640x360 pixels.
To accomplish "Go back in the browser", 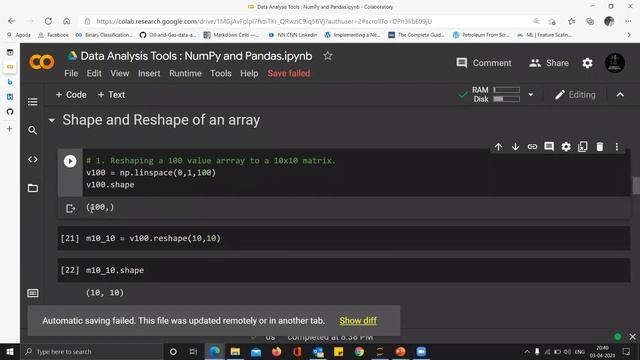I will click(11, 21).
